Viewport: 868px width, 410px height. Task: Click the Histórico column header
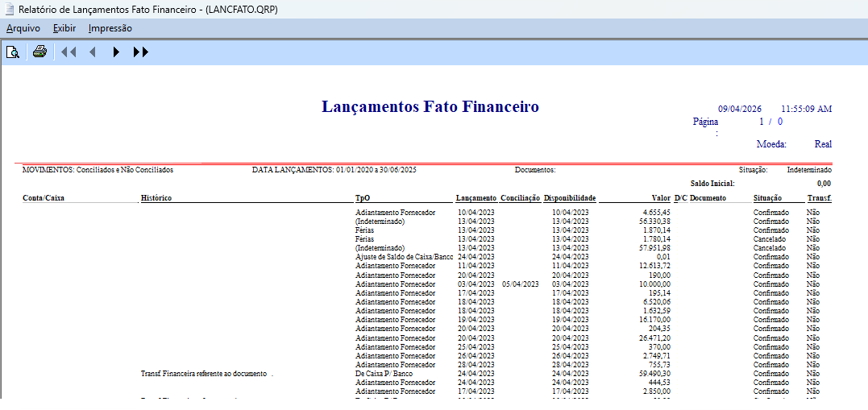point(156,197)
